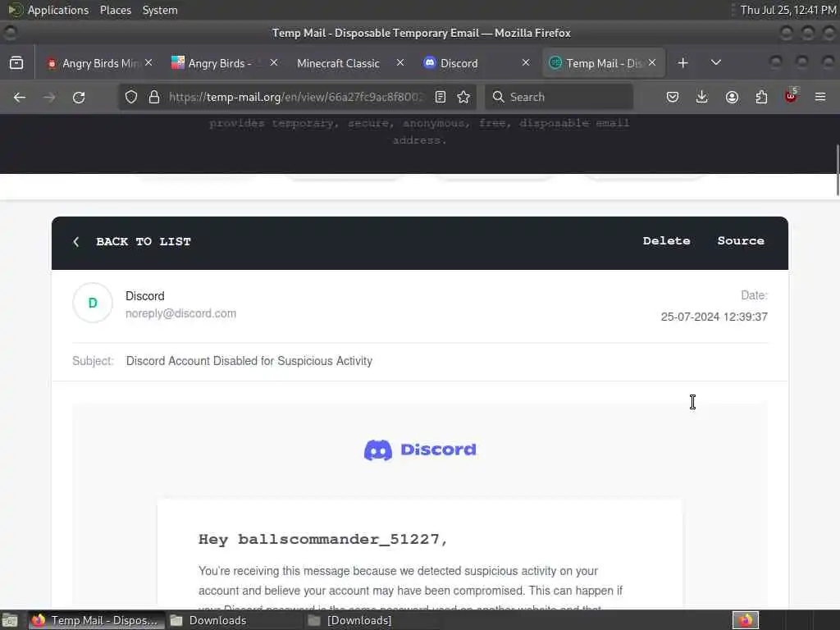Open Firefox account icon
The height and width of the screenshot is (630, 840).
tap(732, 97)
